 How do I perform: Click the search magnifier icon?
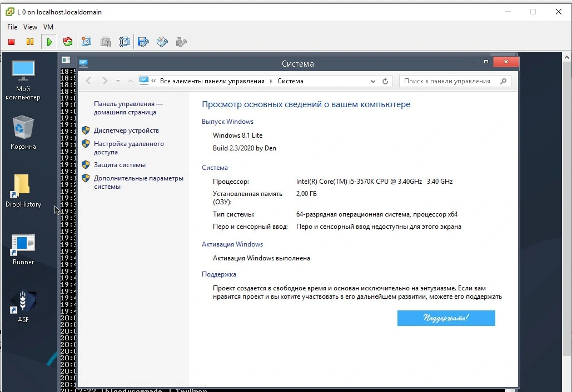[x=504, y=81]
